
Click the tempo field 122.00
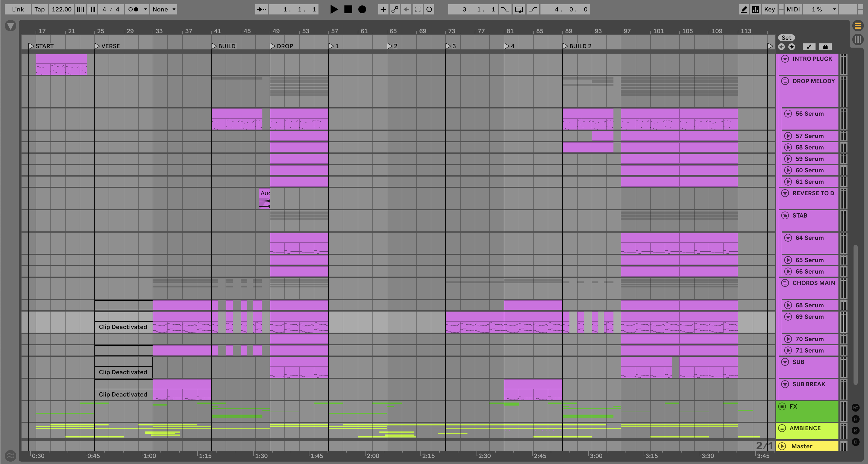tap(61, 9)
